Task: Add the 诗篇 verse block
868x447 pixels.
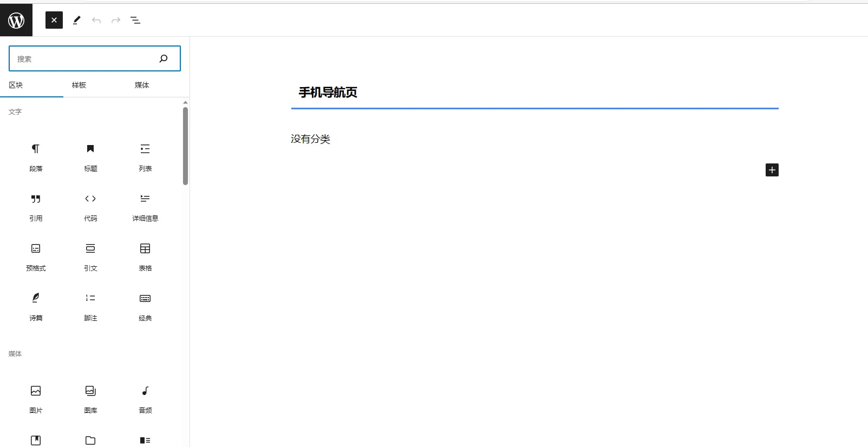Action: tap(36, 307)
